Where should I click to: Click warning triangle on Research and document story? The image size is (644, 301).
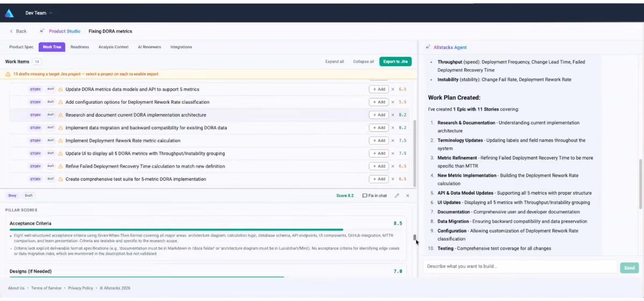pyautogui.click(x=61, y=115)
